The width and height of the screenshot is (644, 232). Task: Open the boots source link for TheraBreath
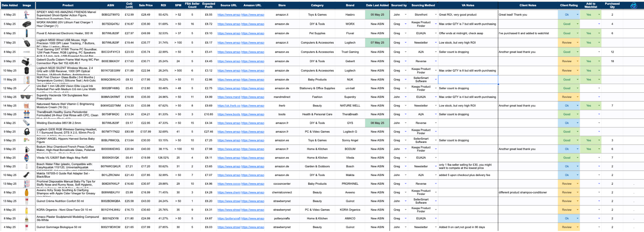point(229,115)
